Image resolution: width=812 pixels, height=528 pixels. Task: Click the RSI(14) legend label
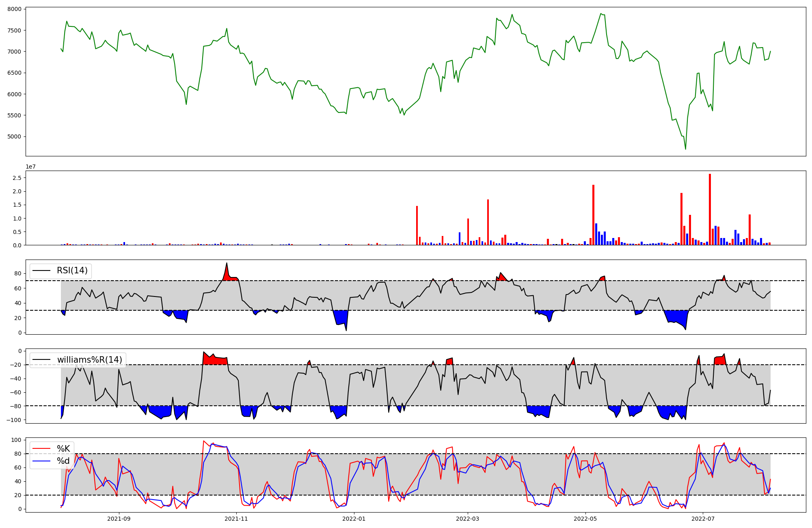point(72,270)
